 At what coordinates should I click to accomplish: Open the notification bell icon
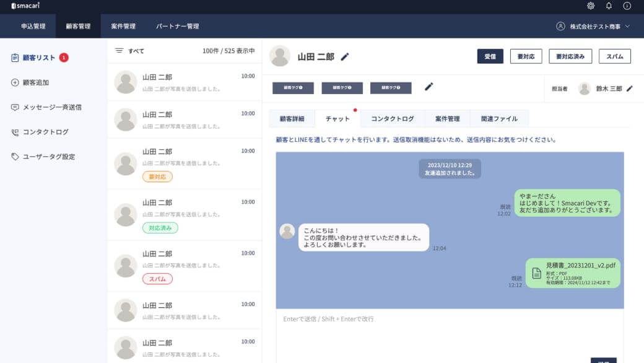click(x=609, y=6)
